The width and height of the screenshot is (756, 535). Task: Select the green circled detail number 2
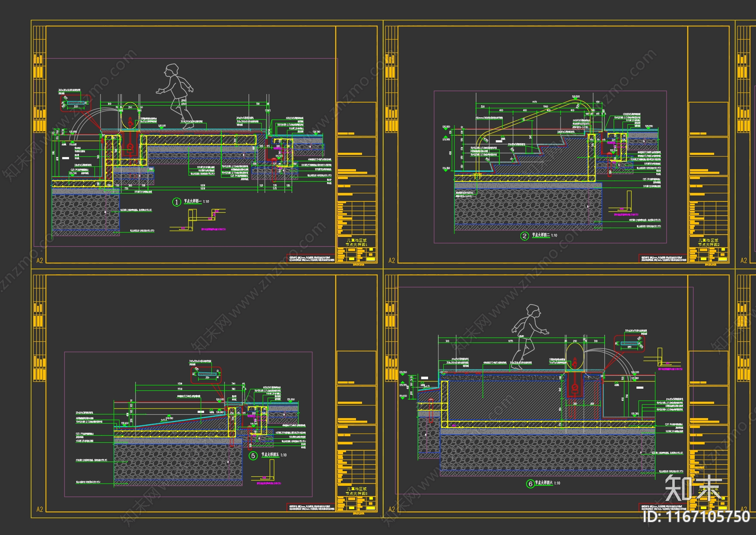pos(524,236)
